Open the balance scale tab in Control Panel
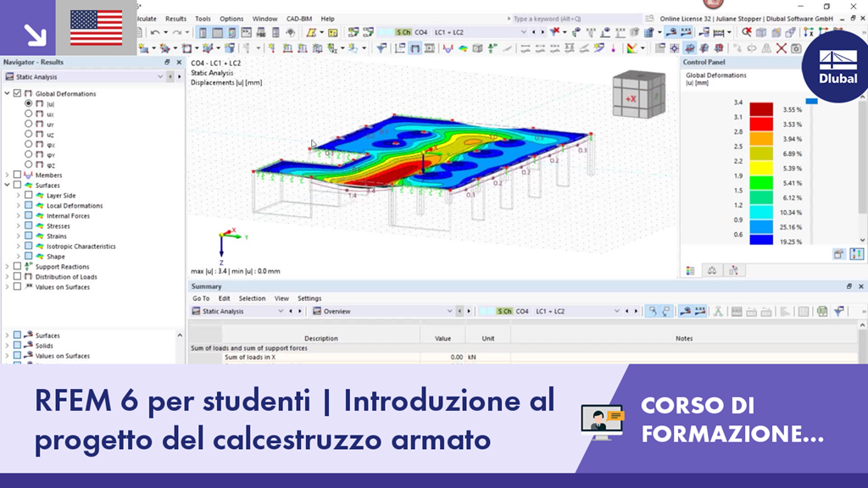This screenshot has width=868, height=488. (712, 270)
